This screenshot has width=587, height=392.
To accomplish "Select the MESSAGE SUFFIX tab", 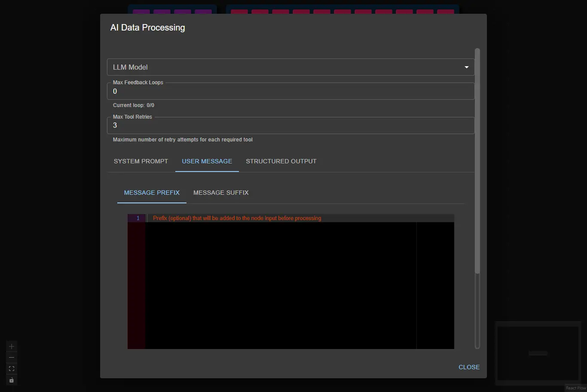I will (x=221, y=193).
